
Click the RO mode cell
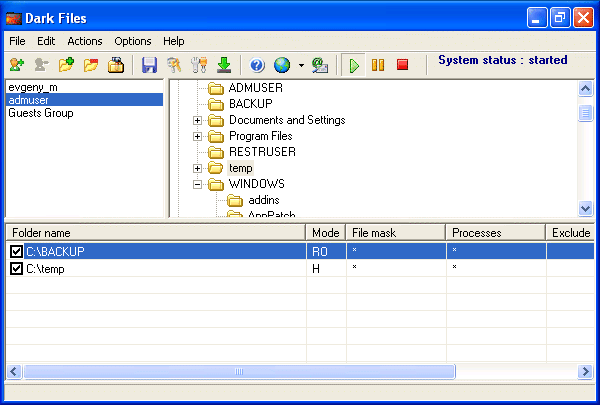(326, 251)
